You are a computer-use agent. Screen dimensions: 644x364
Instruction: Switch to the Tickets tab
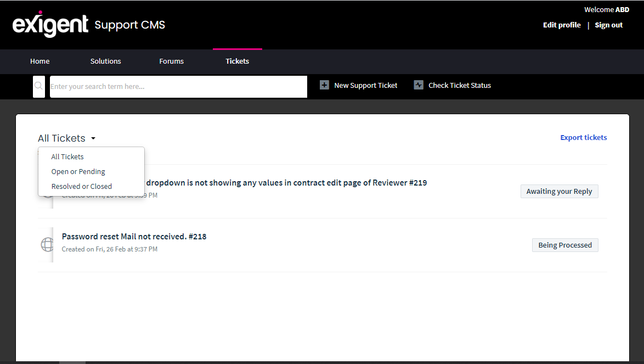tap(237, 61)
